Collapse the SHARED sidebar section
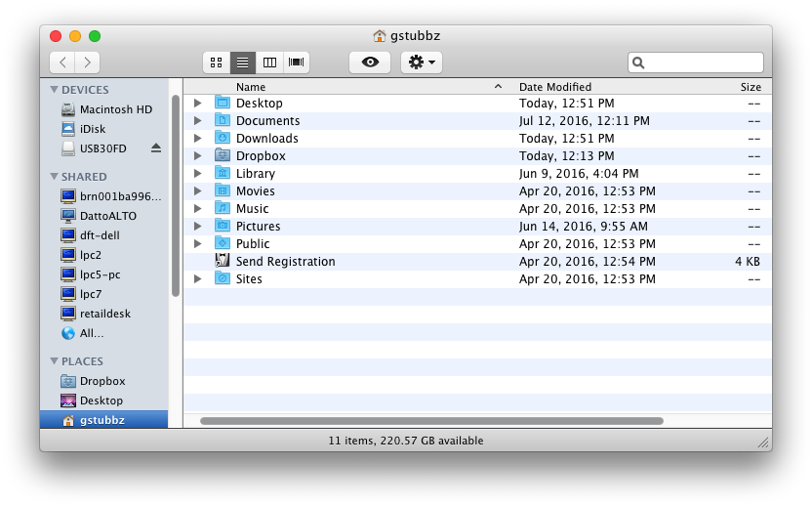The image size is (812, 506). pos(54,177)
